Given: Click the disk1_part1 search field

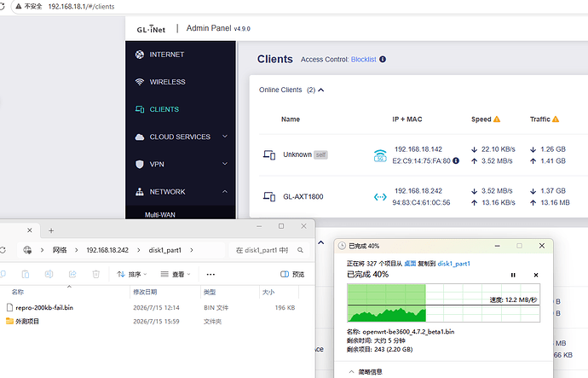Looking at the screenshot, I should pyautogui.click(x=268, y=250).
